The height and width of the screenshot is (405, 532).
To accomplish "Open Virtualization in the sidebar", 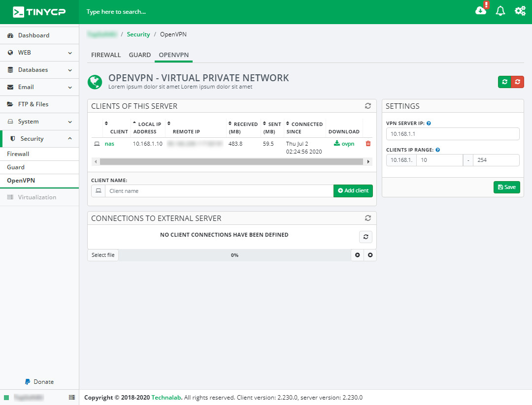I will (x=39, y=197).
